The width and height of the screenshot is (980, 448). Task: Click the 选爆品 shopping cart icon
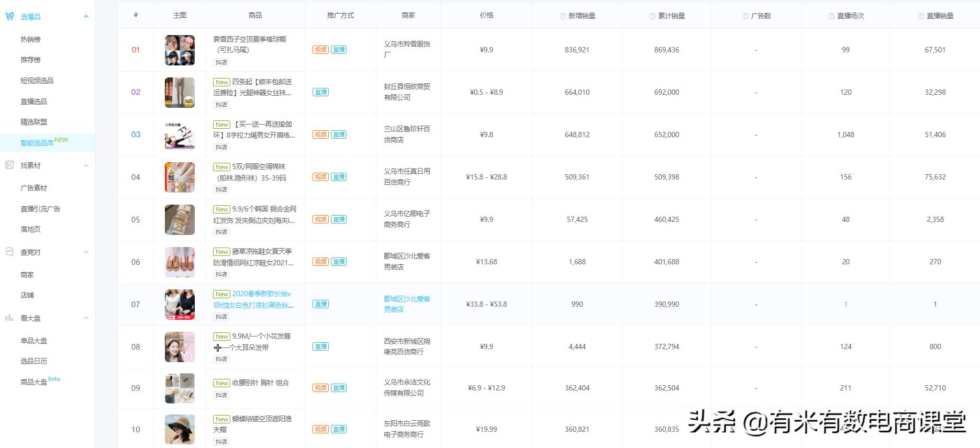[x=9, y=16]
